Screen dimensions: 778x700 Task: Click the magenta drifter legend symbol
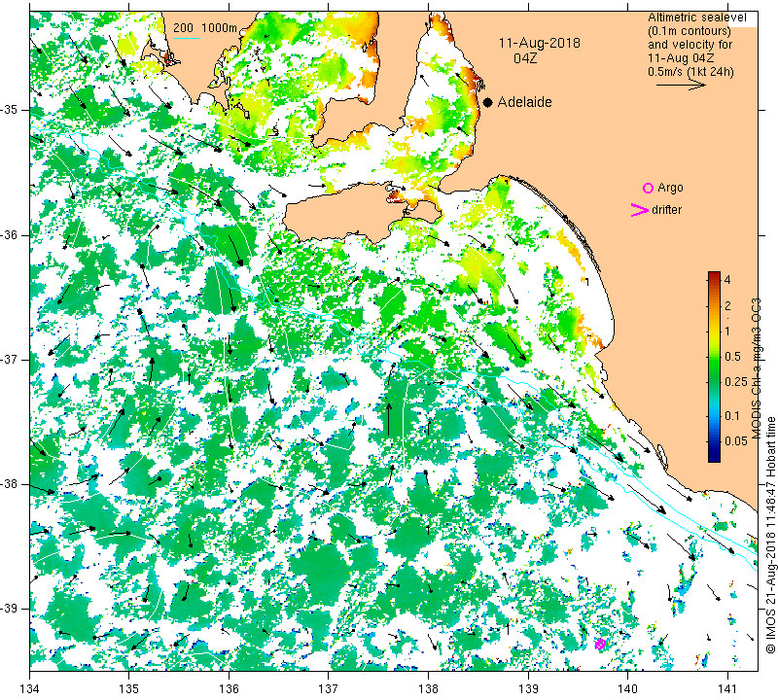[x=639, y=210]
